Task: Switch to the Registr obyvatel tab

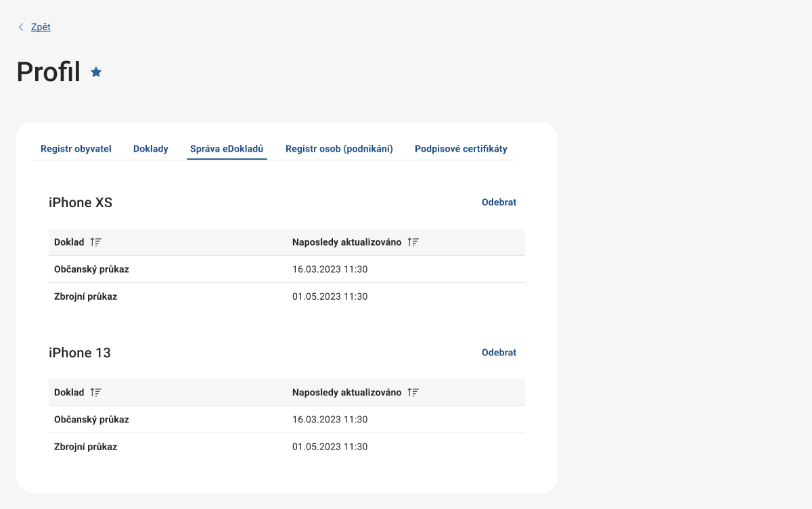Action: click(x=76, y=149)
